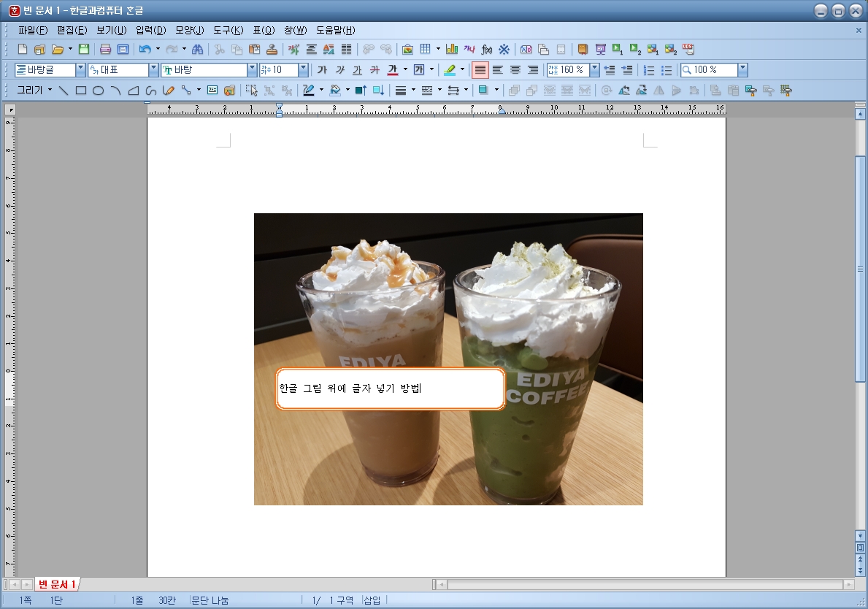The width and height of the screenshot is (868, 609).
Task: Click the Find binoculars icon
Action: (x=197, y=49)
